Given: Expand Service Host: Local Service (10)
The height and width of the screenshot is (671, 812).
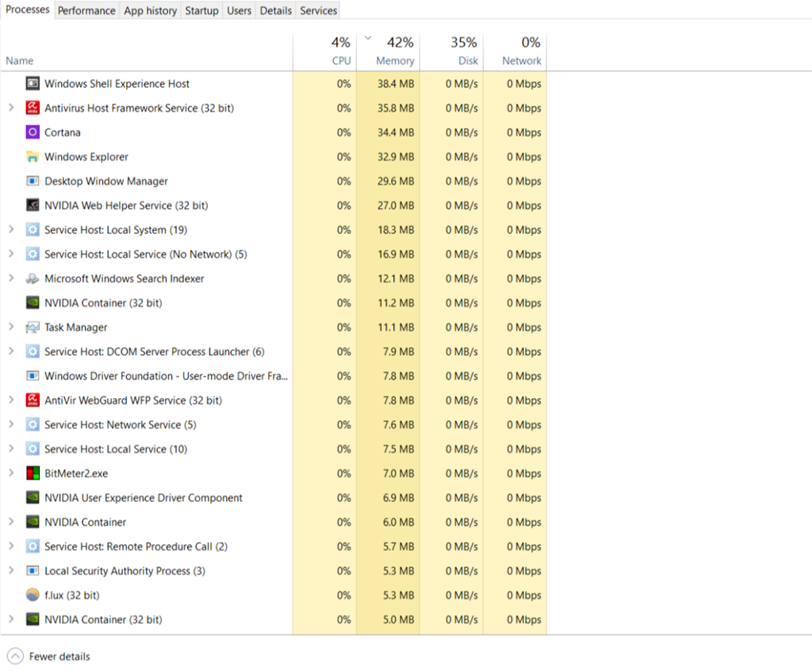Looking at the screenshot, I should click(x=11, y=448).
